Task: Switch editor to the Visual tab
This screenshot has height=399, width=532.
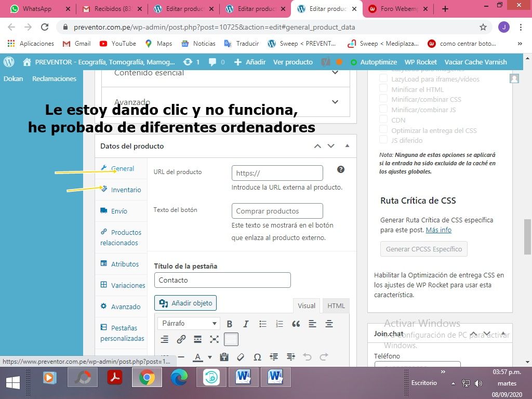Action: (307, 305)
